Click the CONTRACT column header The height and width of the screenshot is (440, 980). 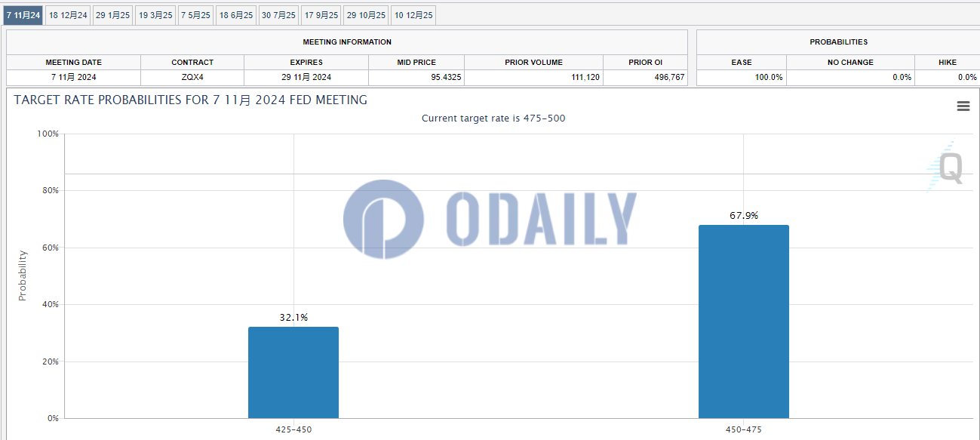click(192, 63)
